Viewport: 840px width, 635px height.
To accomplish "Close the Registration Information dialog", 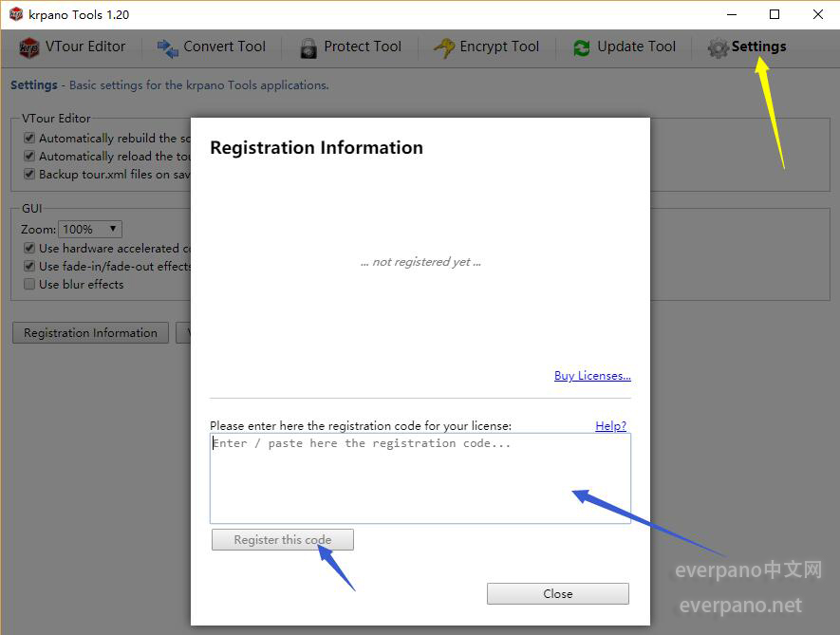I will pyautogui.click(x=557, y=594).
